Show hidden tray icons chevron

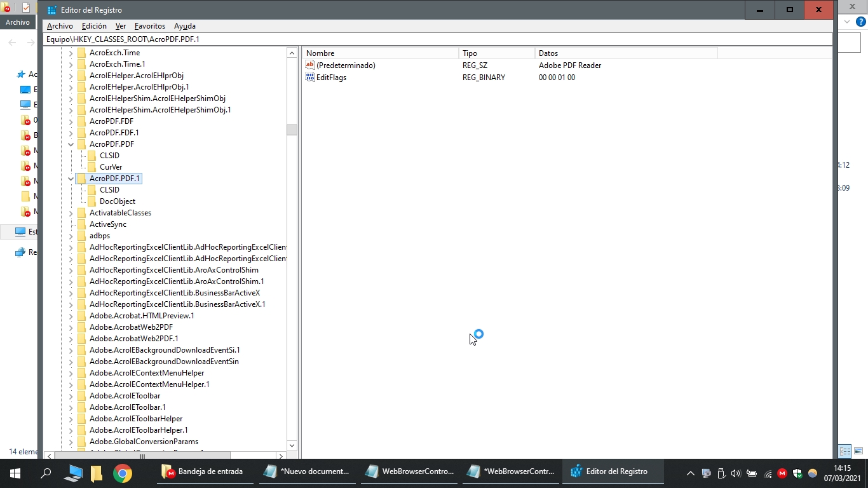(x=691, y=473)
